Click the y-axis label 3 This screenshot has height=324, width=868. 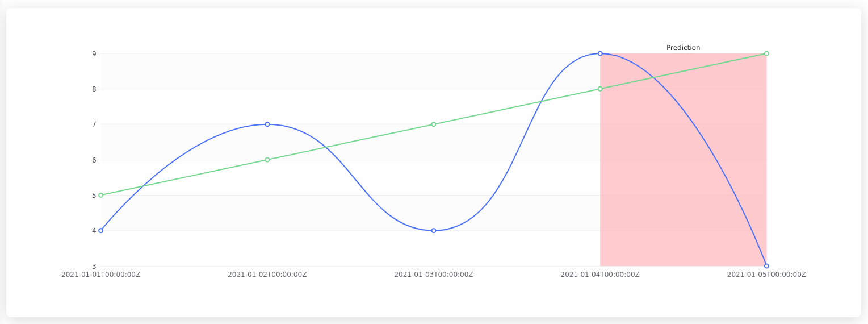coord(94,266)
